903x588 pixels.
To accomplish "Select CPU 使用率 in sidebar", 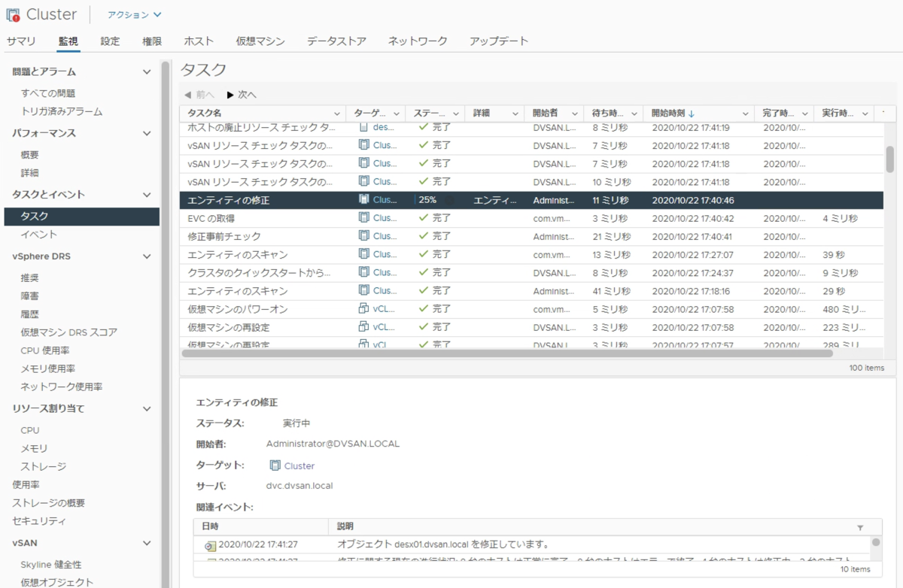I will pyautogui.click(x=45, y=350).
